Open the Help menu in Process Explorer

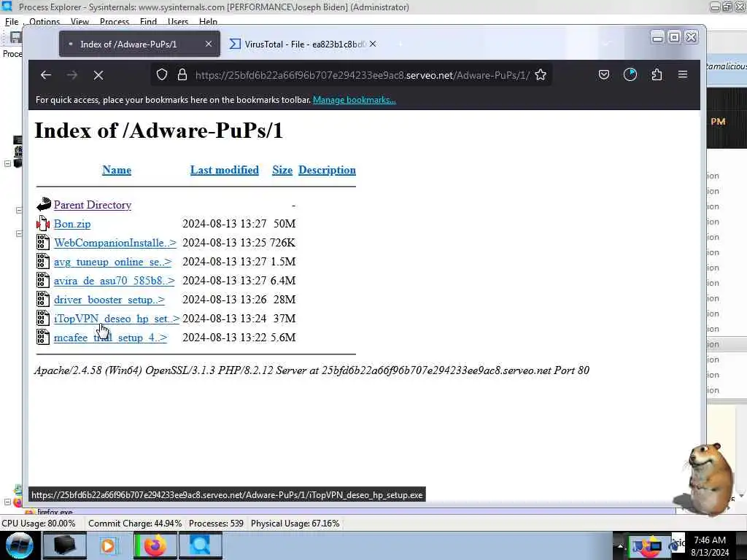click(208, 21)
